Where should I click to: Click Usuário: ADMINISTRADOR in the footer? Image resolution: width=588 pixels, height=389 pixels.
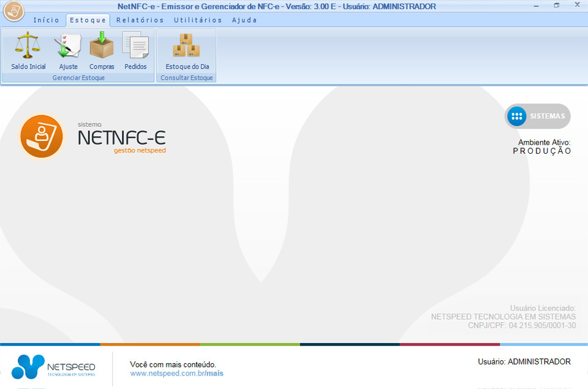point(524,361)
